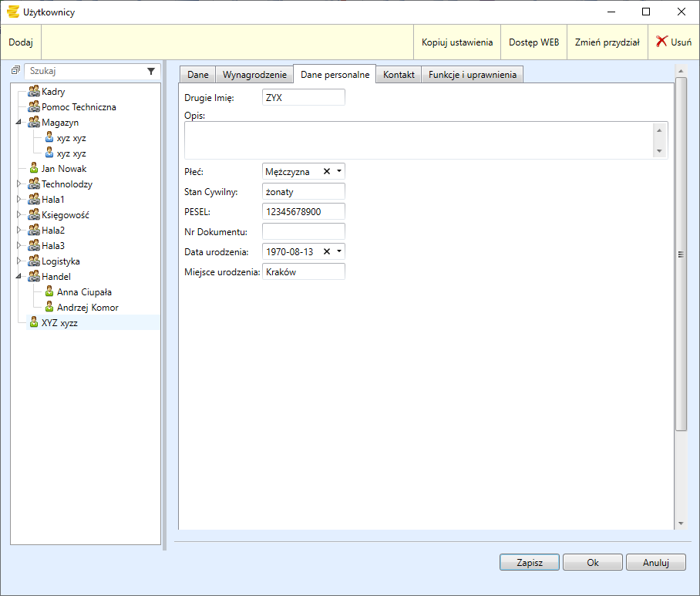Screen dimensions: 700x596
Task: Clear the Płeć field with the X icon
Action: 326,172
